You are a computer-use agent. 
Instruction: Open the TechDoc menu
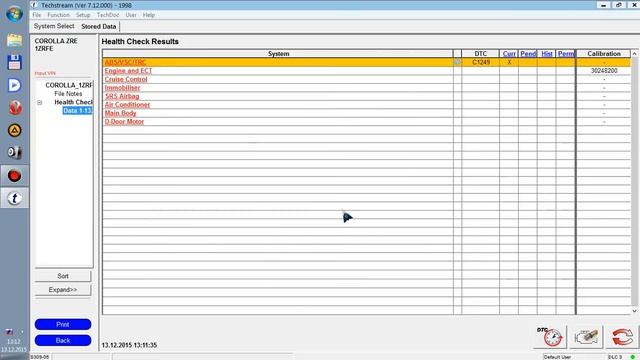tap(108, 15)
